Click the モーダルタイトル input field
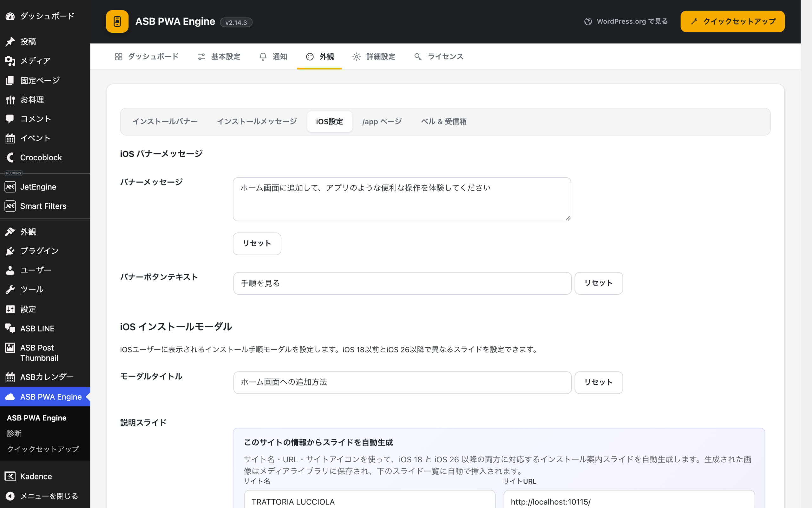The image size is (812, 508). 402,382
